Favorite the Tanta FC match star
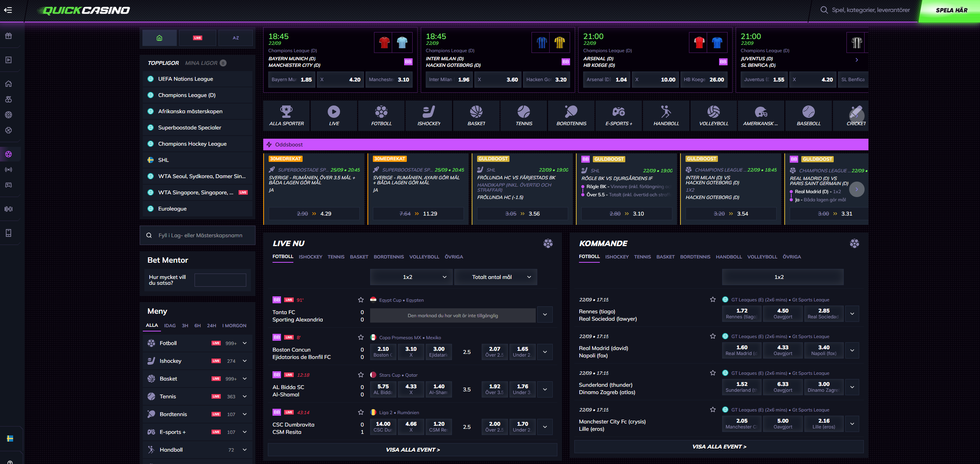The width and height of the screenshot is (980, 464). 361,300
